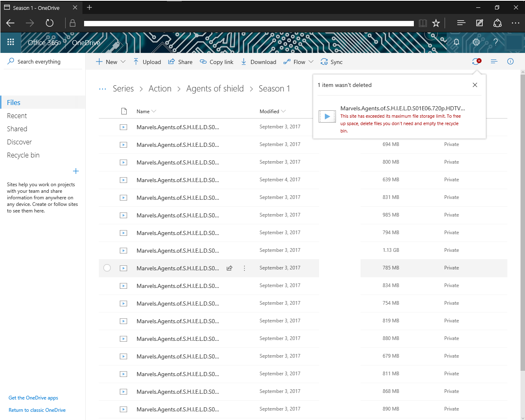Click the Download icon
Viewport: 525px width, 420px height.
pyautogui.click(x=244, y=62)
